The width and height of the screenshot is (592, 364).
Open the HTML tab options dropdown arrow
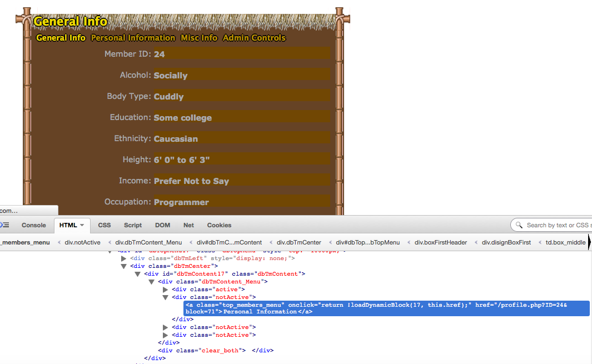(x=82, y=225)
